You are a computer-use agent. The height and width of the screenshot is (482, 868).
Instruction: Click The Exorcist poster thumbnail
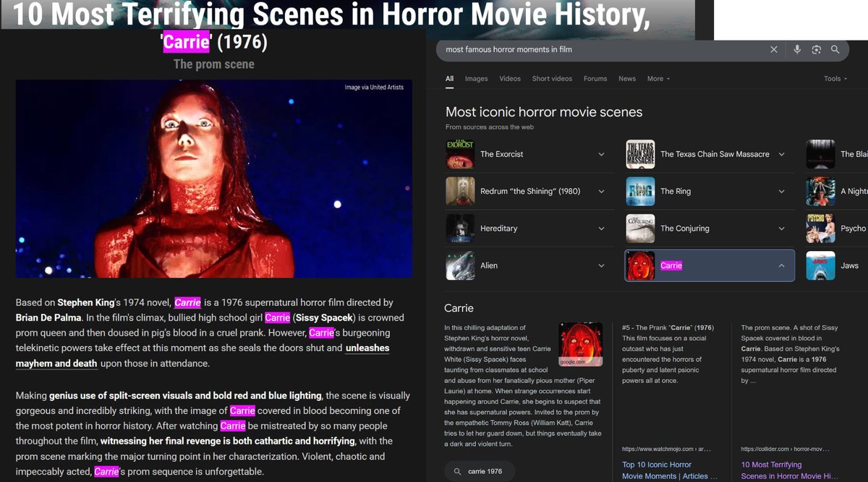point(460,154)
